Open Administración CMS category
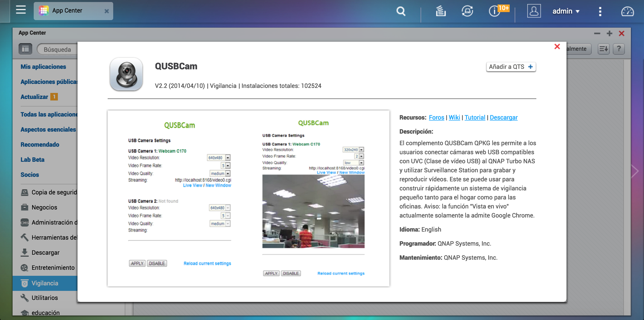 (49, 222)
